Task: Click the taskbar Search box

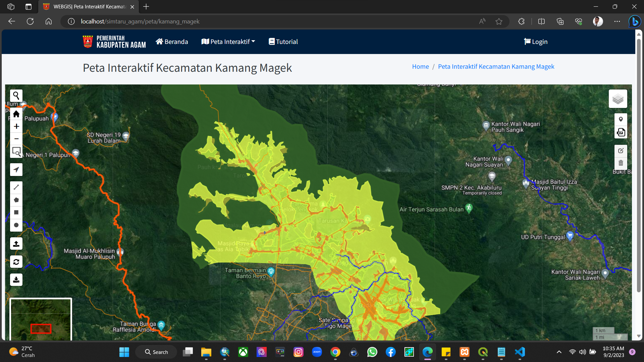Action: click(156, 352)
